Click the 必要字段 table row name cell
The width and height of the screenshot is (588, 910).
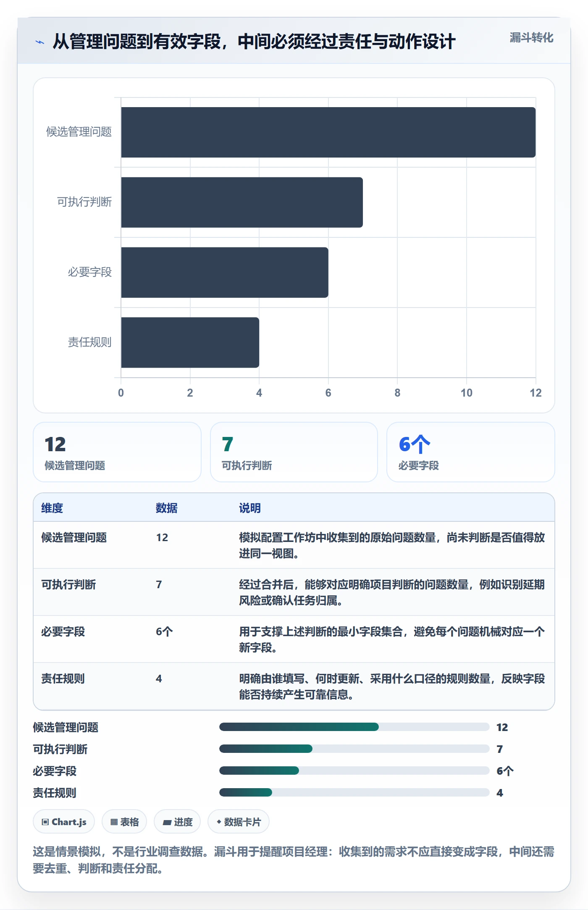click(x=63, y=631)
